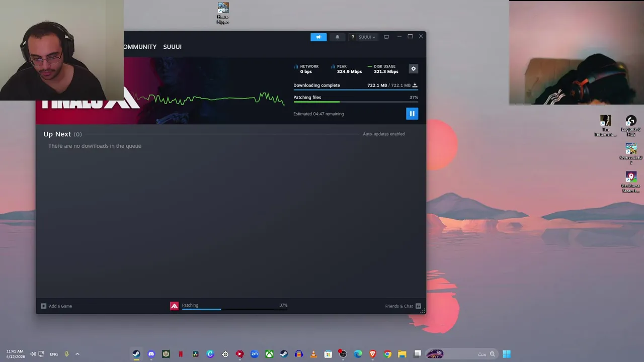Viewport: 644px width, 362px height.
Task: Click the NETWORK 0 bps stat
Action: click(307, 69)
